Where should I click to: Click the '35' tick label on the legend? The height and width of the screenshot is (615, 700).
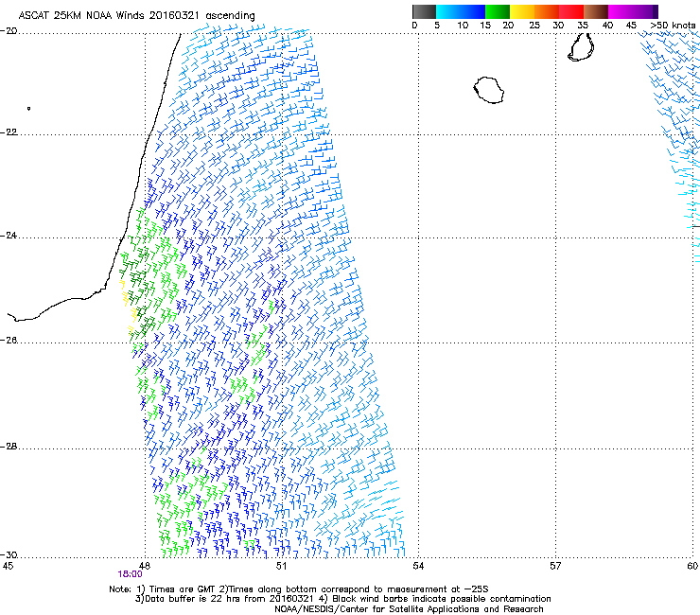click(x=583, y=26)
